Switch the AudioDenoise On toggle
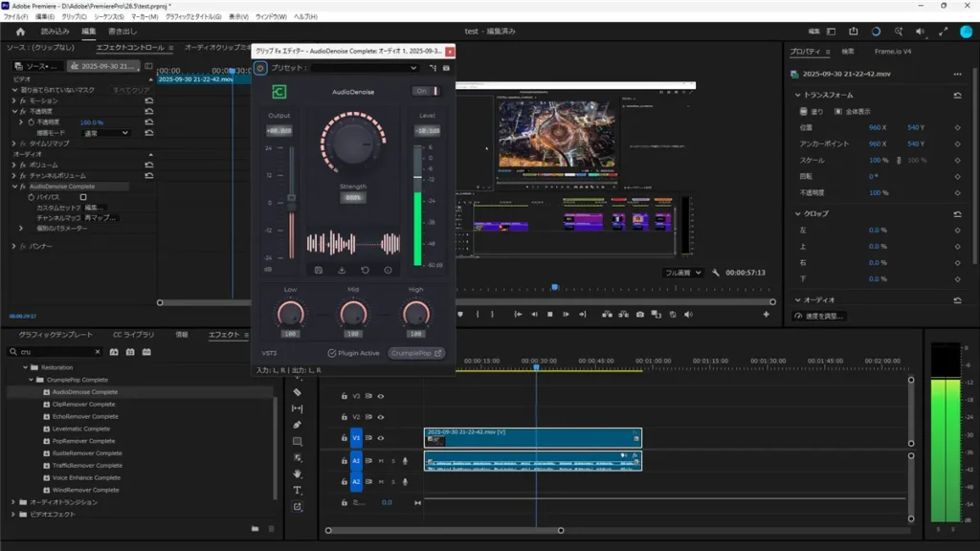This screenshot has width=980, height=551. (x=427, y=91)
